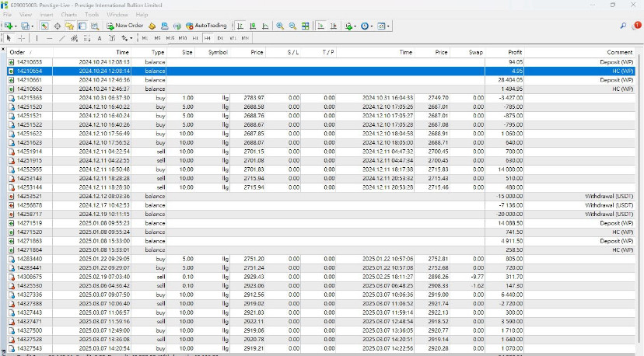Select the trendline drawing tool
Image resolution: width=644 pixels, height=356 pixels.
(x=62, y=37)
